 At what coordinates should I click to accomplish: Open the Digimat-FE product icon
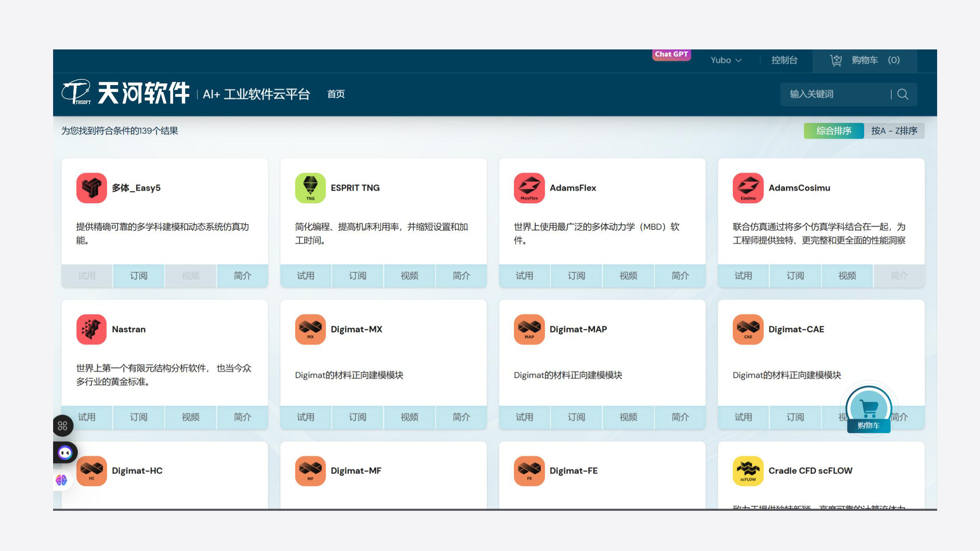click(529, 471)
